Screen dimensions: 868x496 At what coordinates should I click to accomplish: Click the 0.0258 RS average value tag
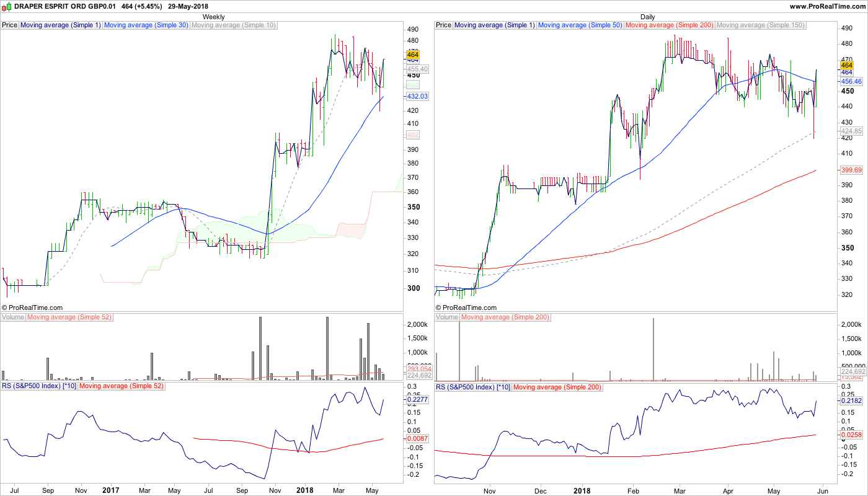point(852,436)
